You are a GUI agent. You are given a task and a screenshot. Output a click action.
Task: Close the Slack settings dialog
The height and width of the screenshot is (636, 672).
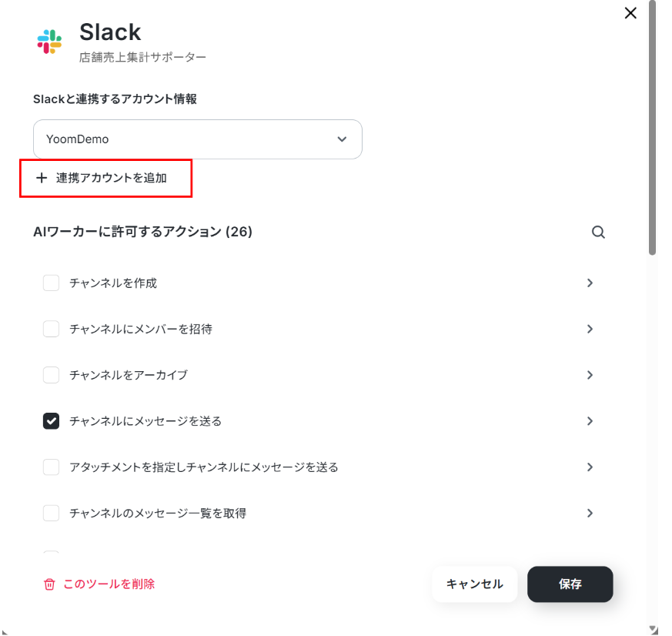click(630, 13)
